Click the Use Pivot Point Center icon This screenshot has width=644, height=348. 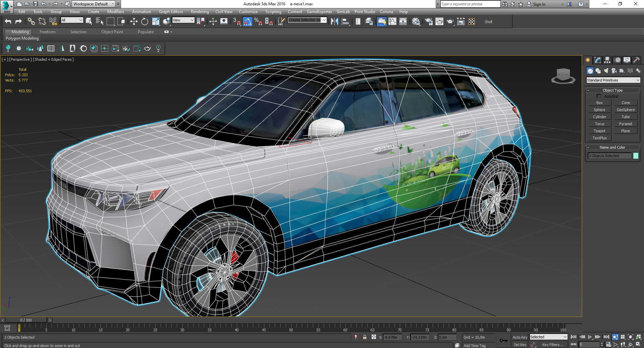[201, 21]
